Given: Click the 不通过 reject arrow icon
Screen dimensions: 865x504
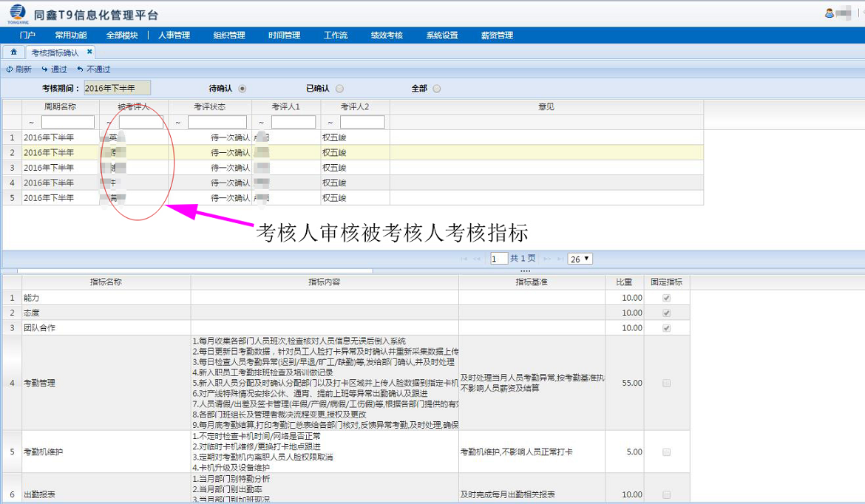Looking at the screenshot, I should [80, 69].
